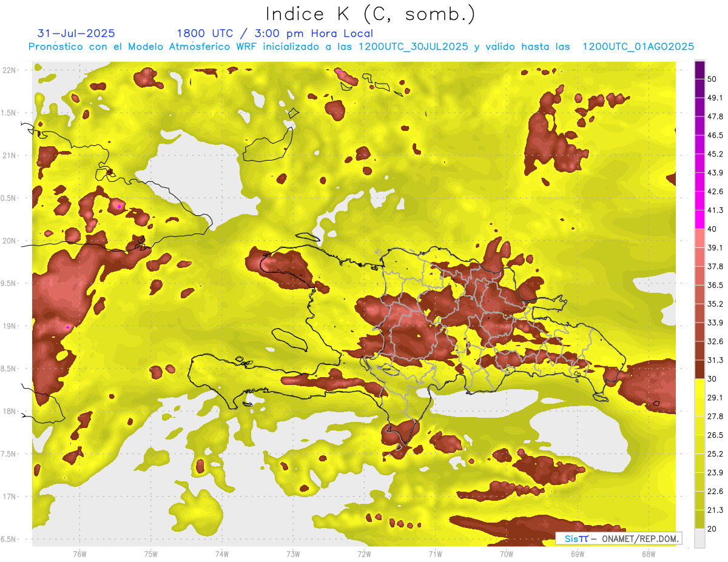Image resolution: width=728 pixels, height=562 pixels.
Task: Click color scale value "50"
Action: pyautogui.click(x=712, y=79)
